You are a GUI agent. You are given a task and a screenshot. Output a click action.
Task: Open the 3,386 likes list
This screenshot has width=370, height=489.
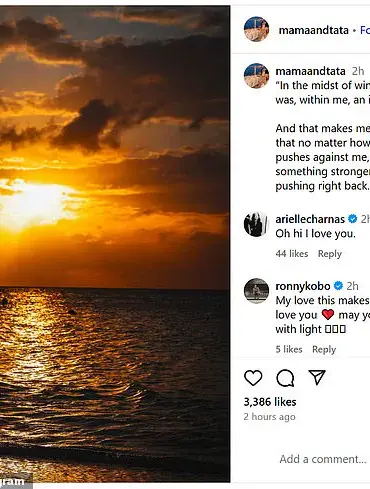point(270,402)
